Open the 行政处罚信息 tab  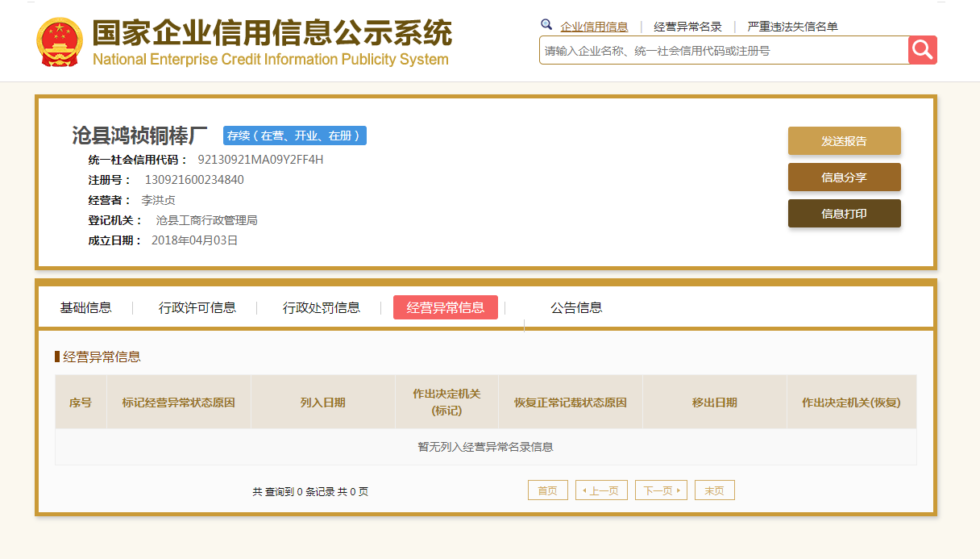pyautogui.click(x=322, y=307)
